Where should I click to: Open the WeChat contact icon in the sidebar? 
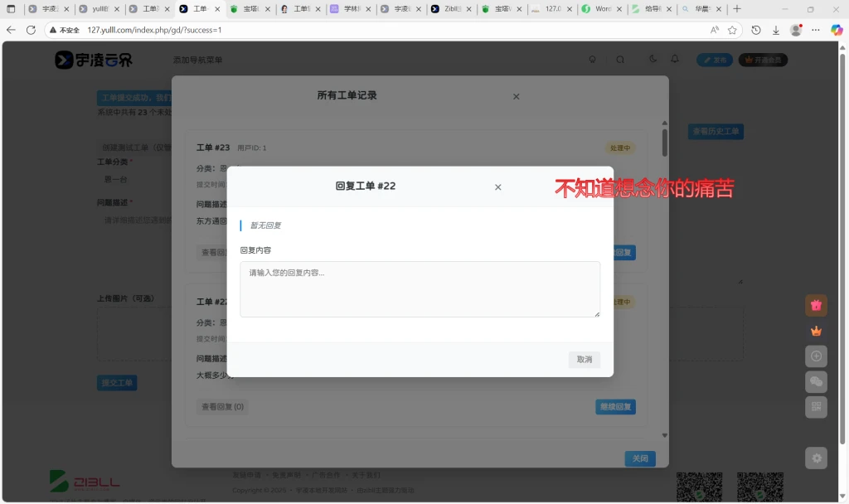pyautogui.click(x=816, y=381)
